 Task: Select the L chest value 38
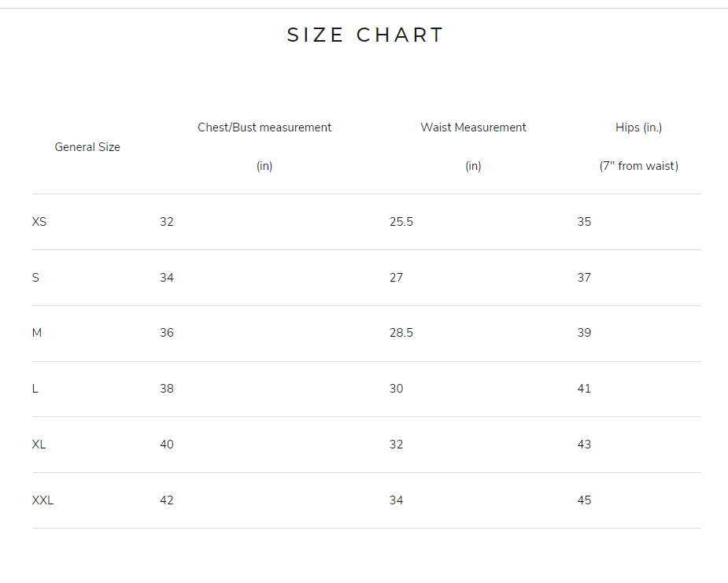click(x=167, y=389)
